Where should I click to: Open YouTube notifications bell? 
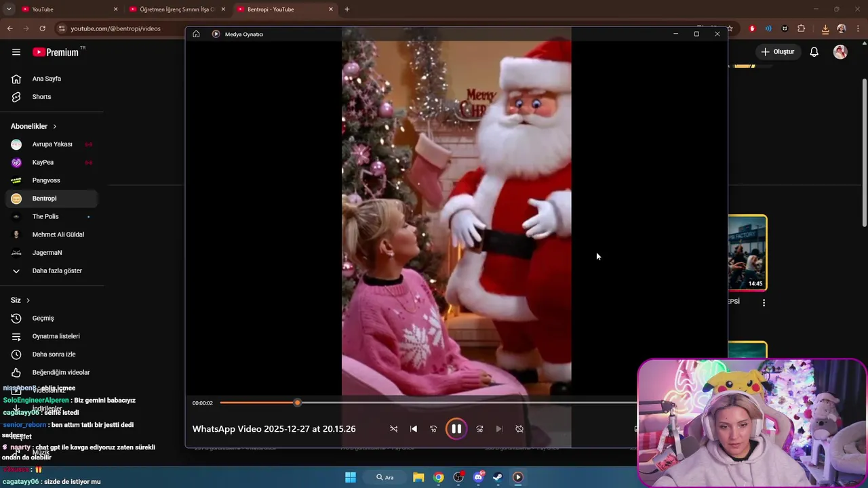(x=814, y=52)
